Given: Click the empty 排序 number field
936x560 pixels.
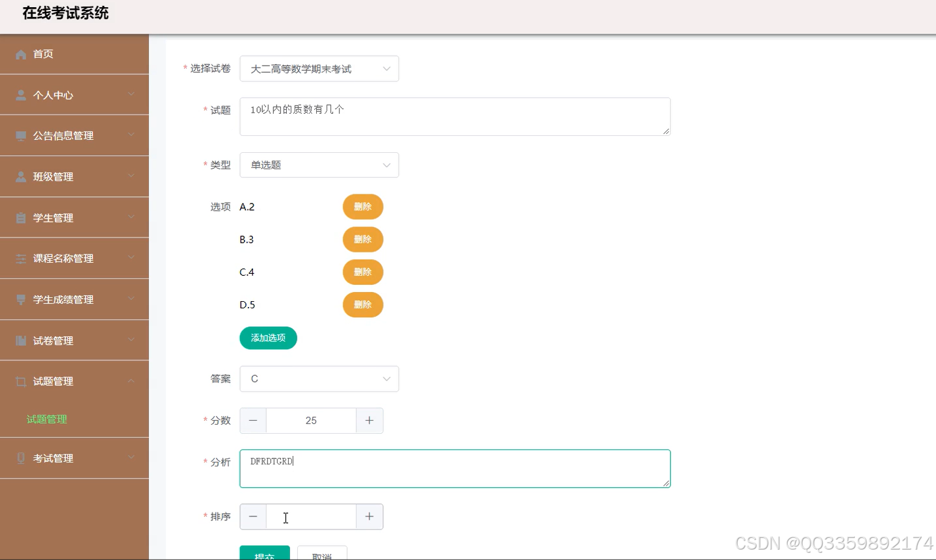Looking at the screenshot, I should [x=311, y=517].
